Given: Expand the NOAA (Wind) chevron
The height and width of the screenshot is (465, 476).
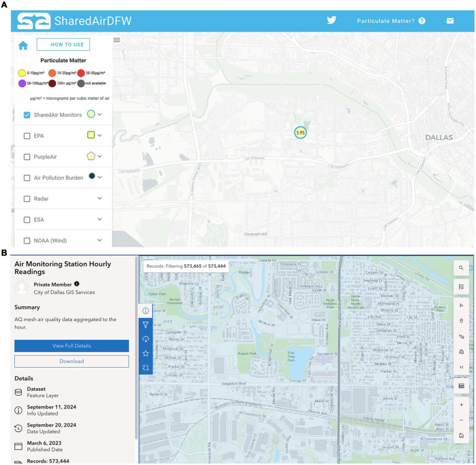Looking at the screenshot, I should [x=99, y=240].
